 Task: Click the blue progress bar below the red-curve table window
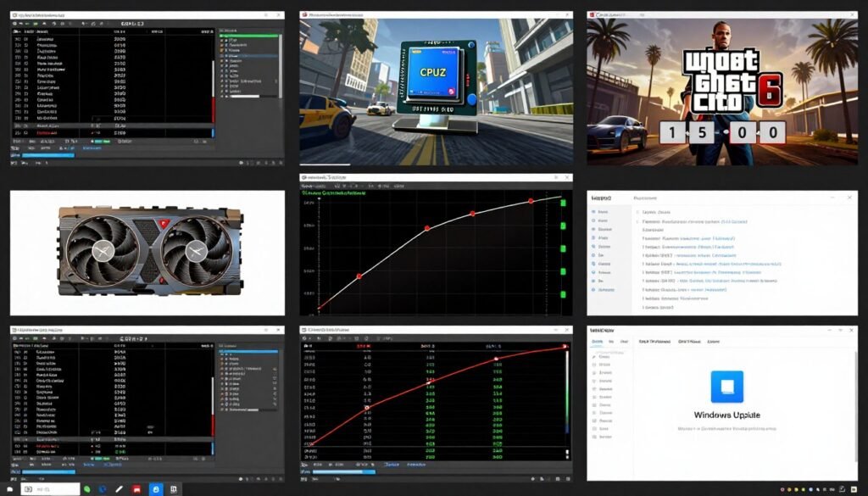tap(343, 472)
